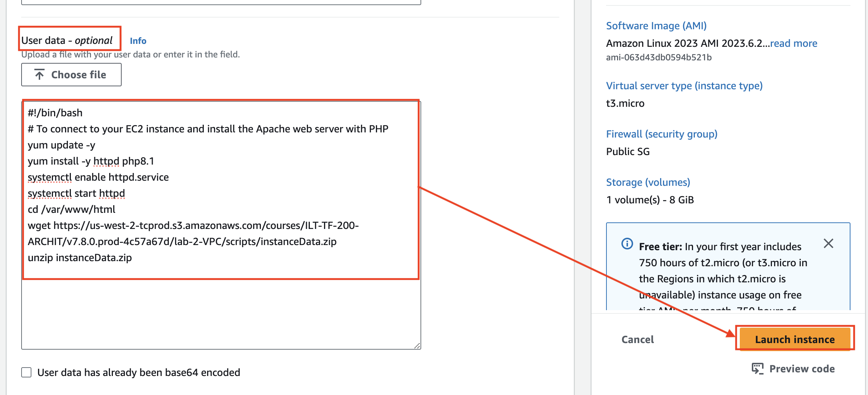Open Software Image (AMI) summary link
This screenshot has height=395, width=868.
click(x=656, y=26)
